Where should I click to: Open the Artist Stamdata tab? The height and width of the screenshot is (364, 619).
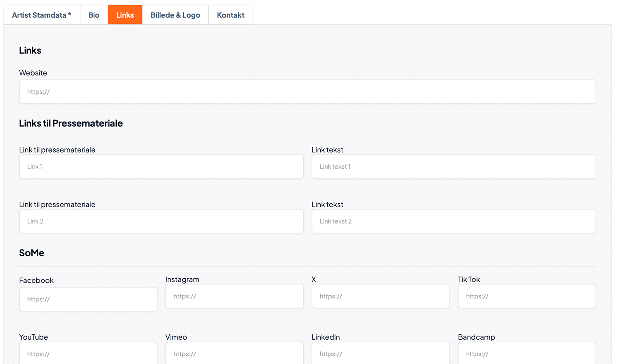click(42, 15)
